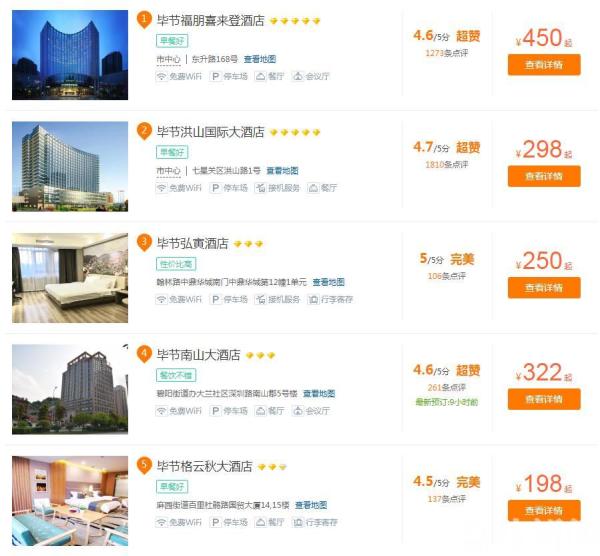This screenshot has width=600, height=556.
Task: Open 查看详情 for 毕节弘寅酒店
Action: (x=544, y=287)
